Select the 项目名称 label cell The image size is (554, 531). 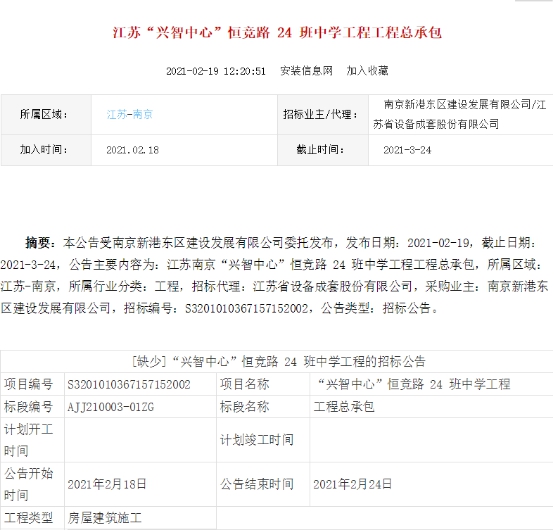(263, 384)
